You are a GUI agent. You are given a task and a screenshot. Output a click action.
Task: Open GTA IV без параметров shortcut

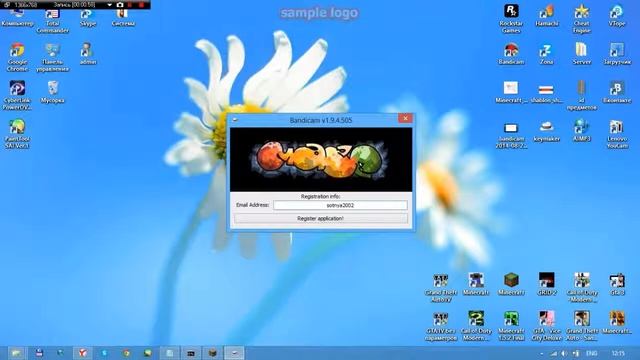441,326
